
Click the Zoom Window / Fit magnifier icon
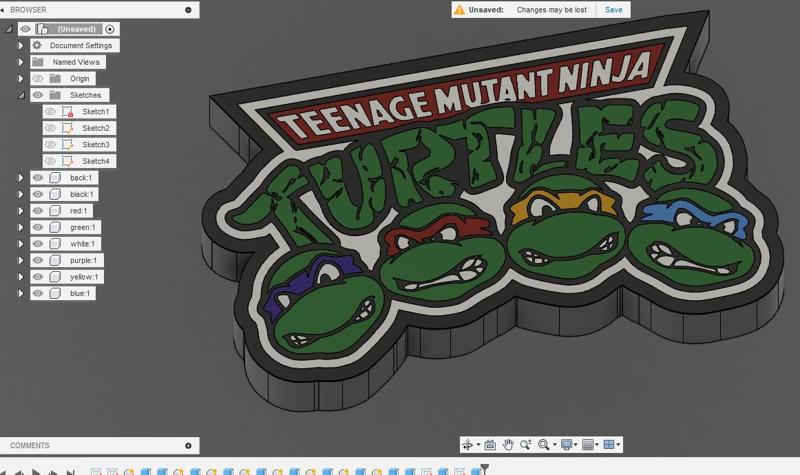point(543,445)
